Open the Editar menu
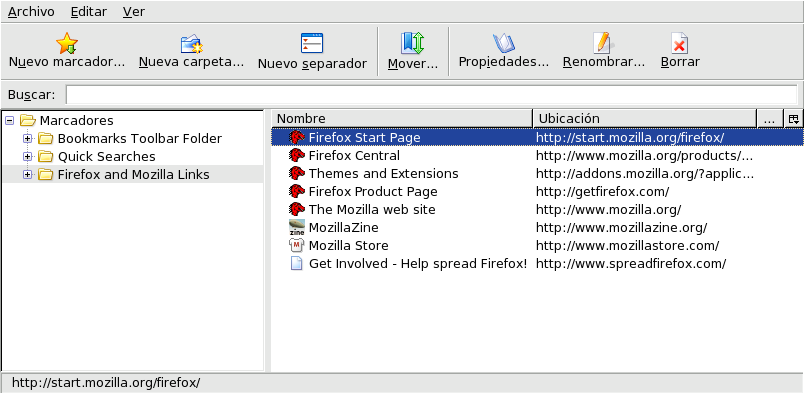Screen dimensions: 804x394 [89, 12]
